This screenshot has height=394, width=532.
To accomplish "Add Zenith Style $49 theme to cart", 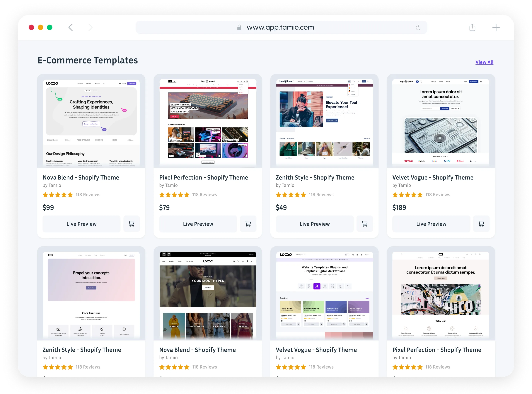I will pyautogui.click(x=364, y=224).
